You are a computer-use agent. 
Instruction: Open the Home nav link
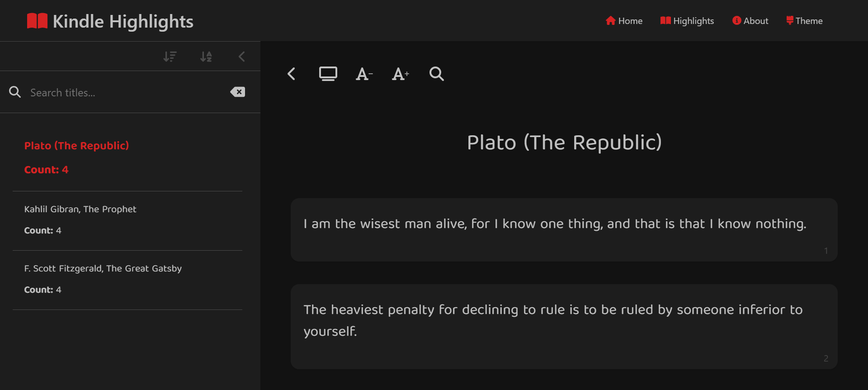coord(624,21)
